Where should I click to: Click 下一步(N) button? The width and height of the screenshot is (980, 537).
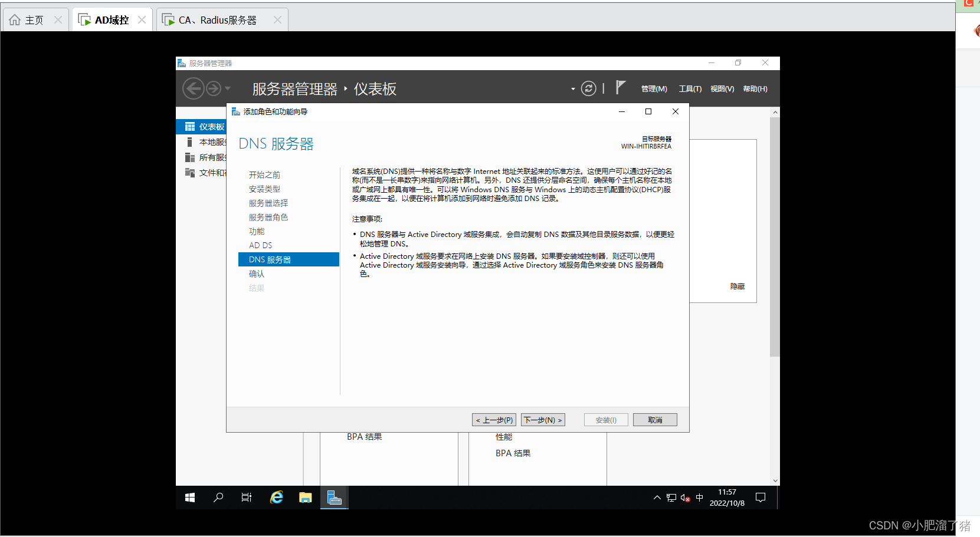pos(543,420)
